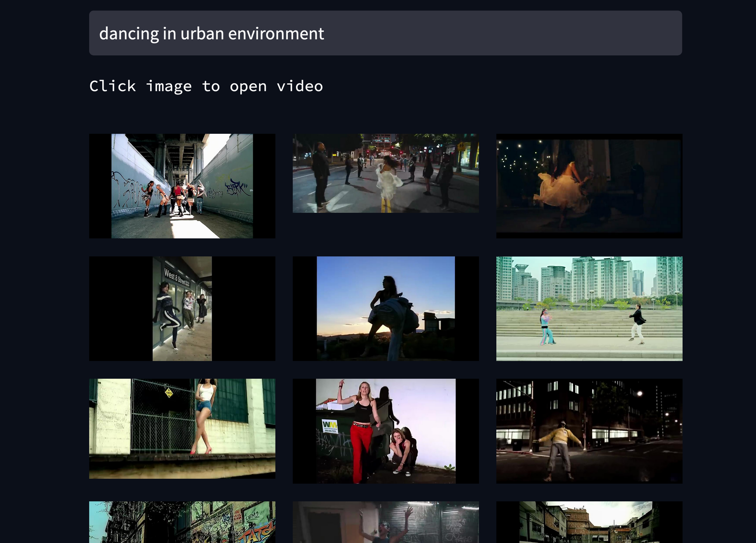Open video of dancers in graffiti underpass
Screen dimensions: 756x543
pyautogui.click(x=182, y=186)
